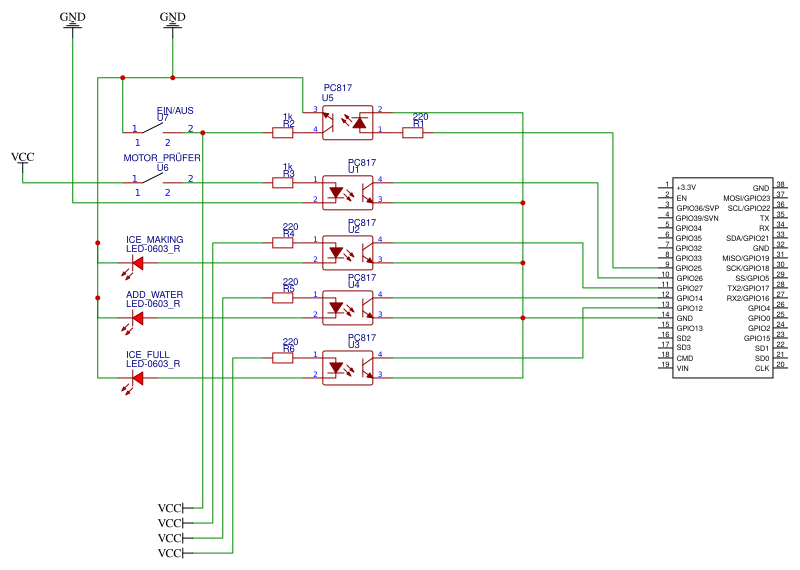Image resolution: width=800 pixels, height=570 pixels.
Task: Click the SDA/GPIO21 pin label
Action: pos(747,238)
